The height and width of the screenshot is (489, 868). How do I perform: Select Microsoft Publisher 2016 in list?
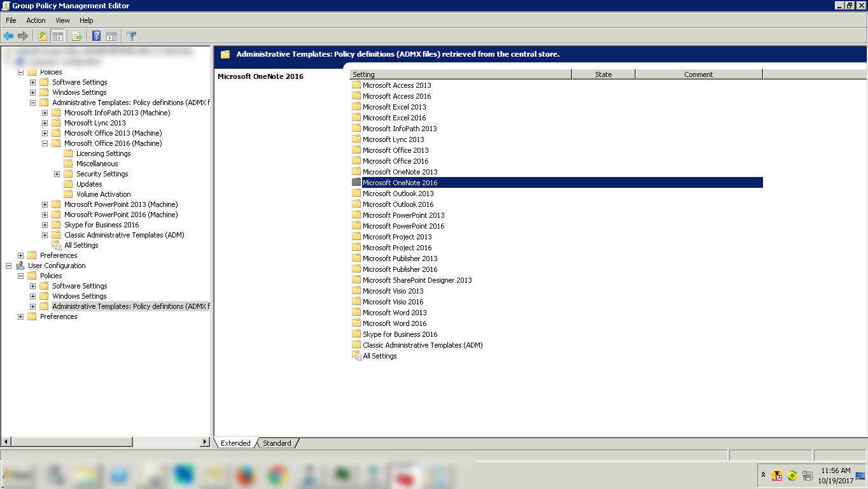(x=400, y=269)
